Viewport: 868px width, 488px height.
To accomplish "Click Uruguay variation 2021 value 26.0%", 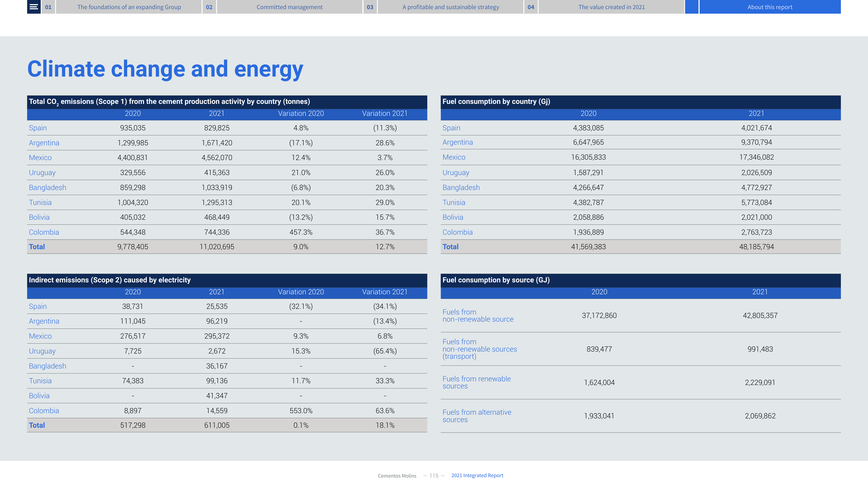I will [385, 172].
